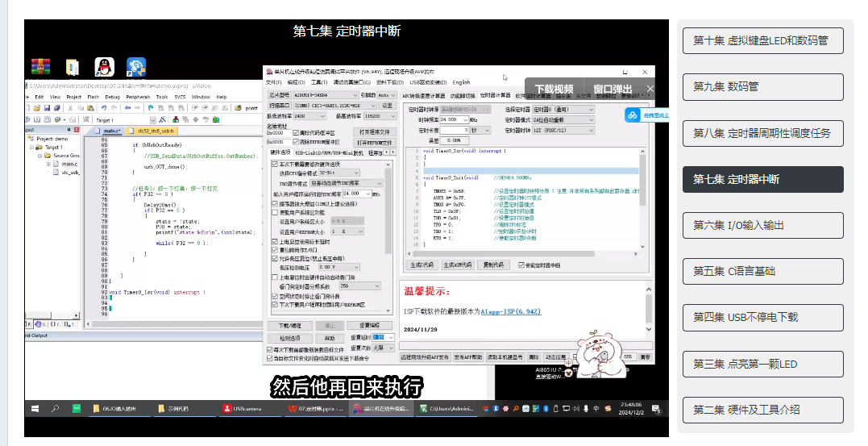Click the 下载/编程 button
The height and width of the screenshot is (446, 868).
pos(290,325)
